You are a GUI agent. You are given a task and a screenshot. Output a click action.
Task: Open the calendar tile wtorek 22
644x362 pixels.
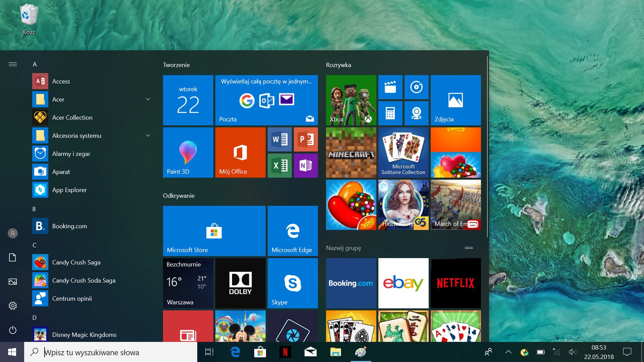[188, 100]
